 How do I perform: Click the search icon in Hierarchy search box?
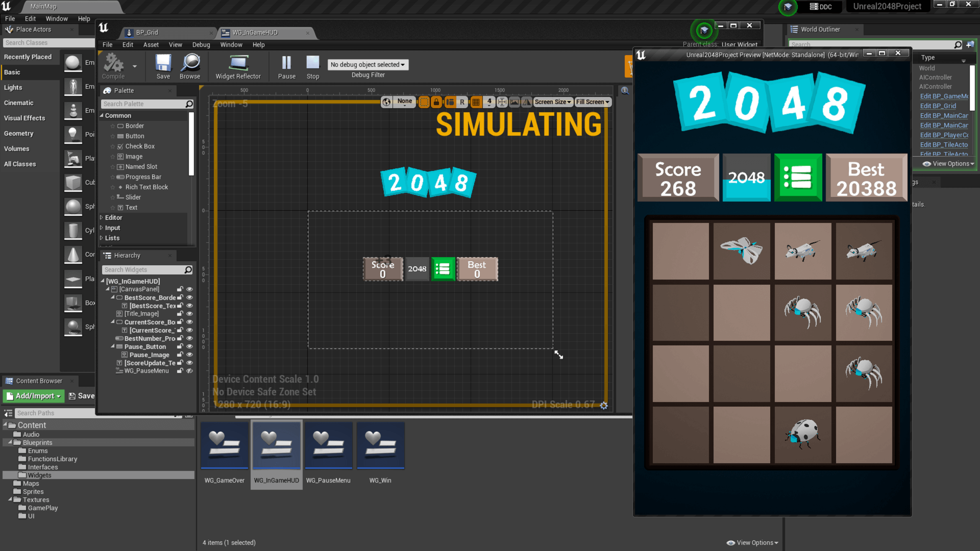(188, 270)
